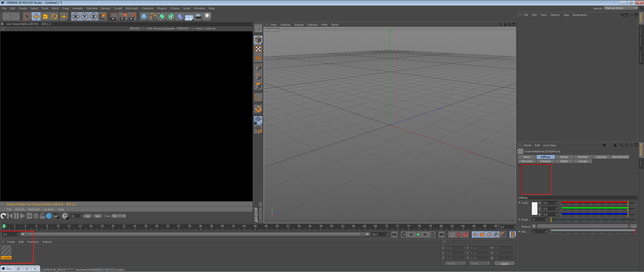Toggle the X axis lock
This screenshot has width=644, height=272.
click(75, 17)
